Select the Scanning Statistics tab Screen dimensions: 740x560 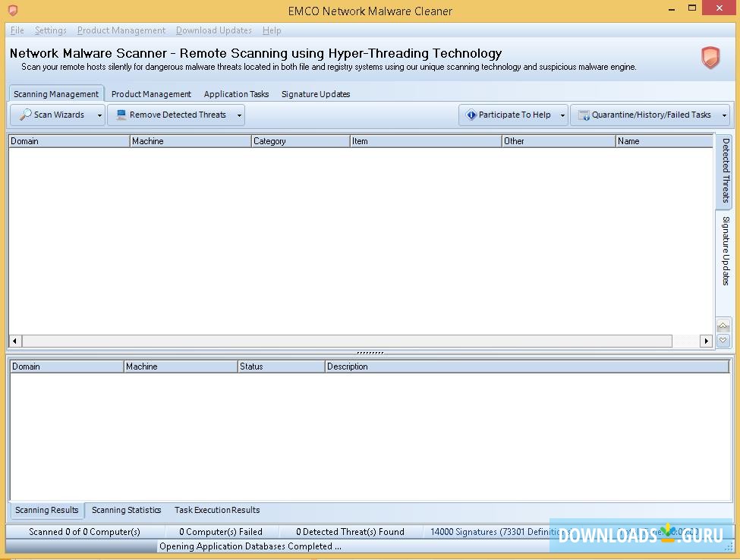125,510
